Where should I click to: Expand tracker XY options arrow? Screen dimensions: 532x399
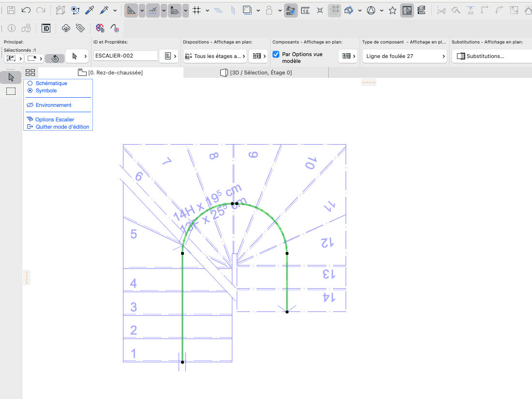click(185, 11)
